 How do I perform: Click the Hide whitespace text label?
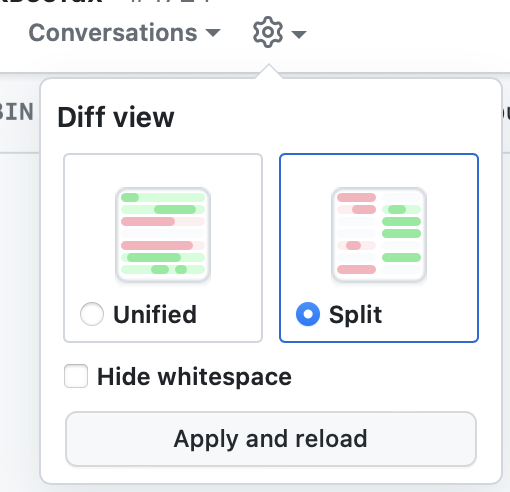[194, 377]
